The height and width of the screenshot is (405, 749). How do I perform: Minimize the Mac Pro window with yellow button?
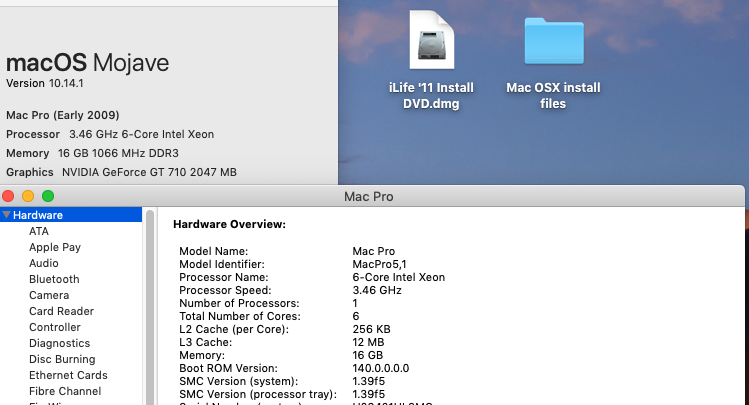(28, 196)
